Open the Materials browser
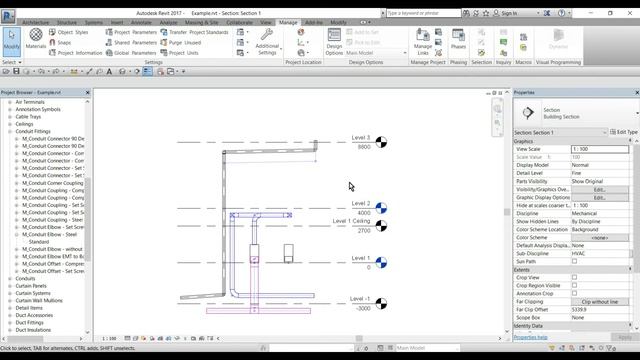The height and width of the screenshot is (360, 640). point(36,39)
